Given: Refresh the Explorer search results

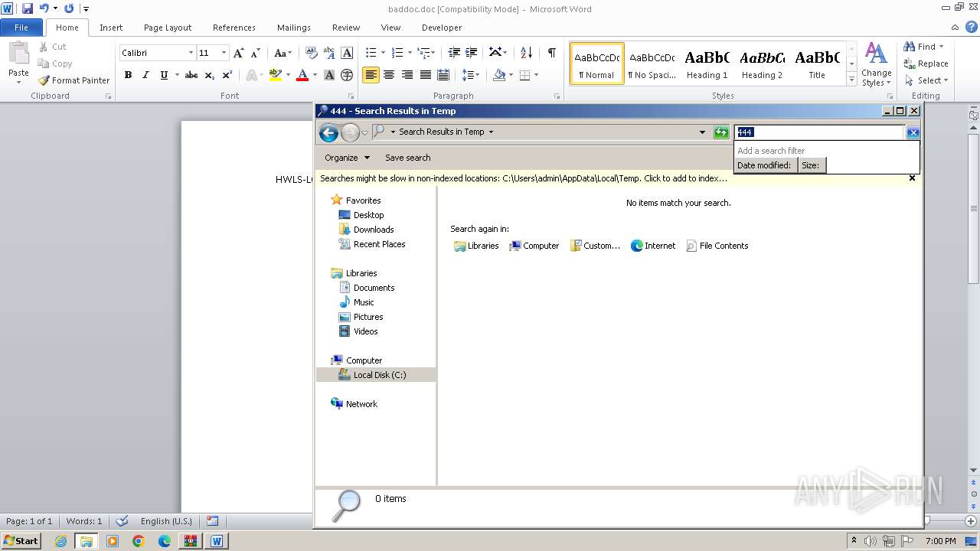Looking at the screenshot, I should 721,132.
